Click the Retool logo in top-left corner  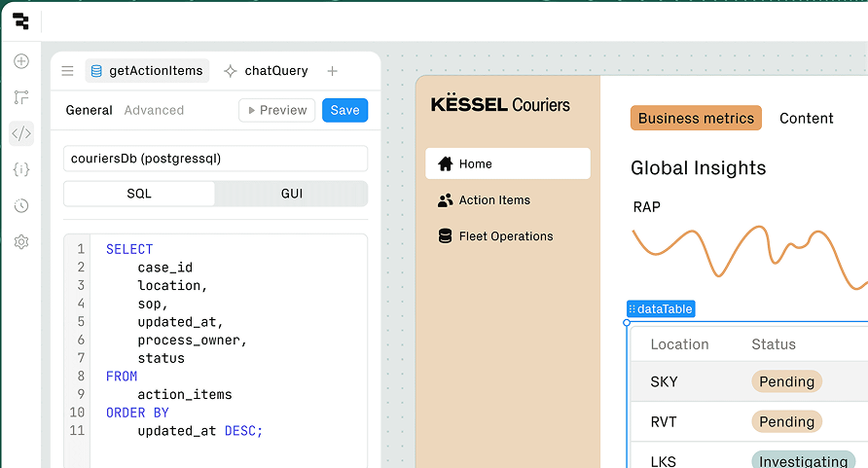pos(20,21)
